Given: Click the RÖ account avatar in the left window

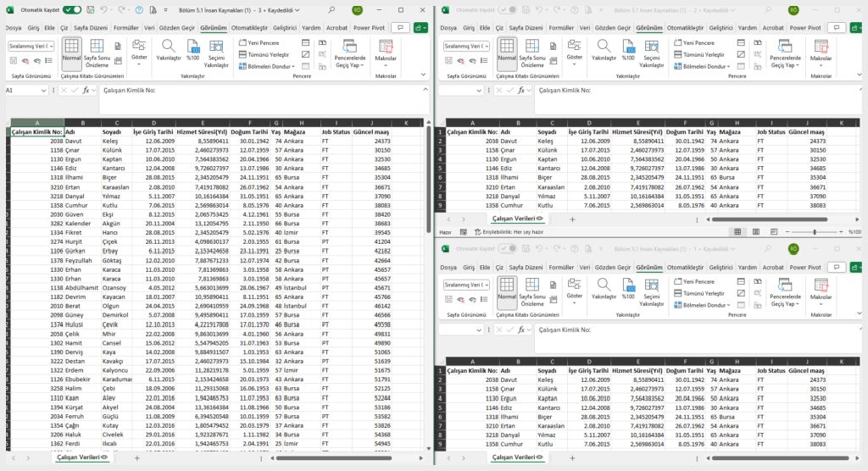Looking at the screenshot, I should coord(358,10).
